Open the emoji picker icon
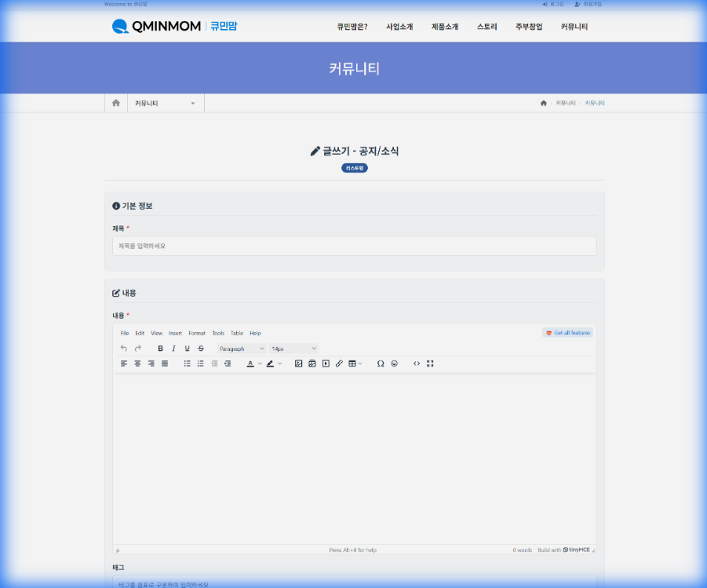 pyautogui.click(x=394, y=363)
